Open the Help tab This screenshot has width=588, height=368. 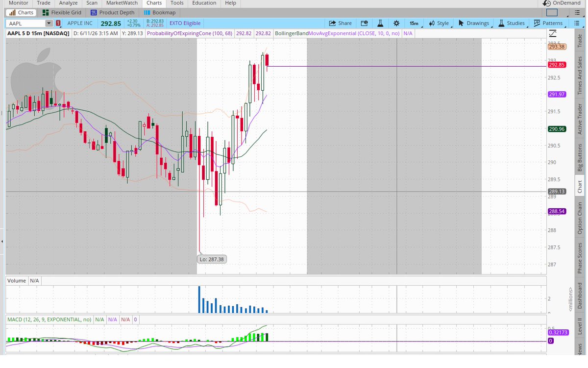click(x=230, y=3)
